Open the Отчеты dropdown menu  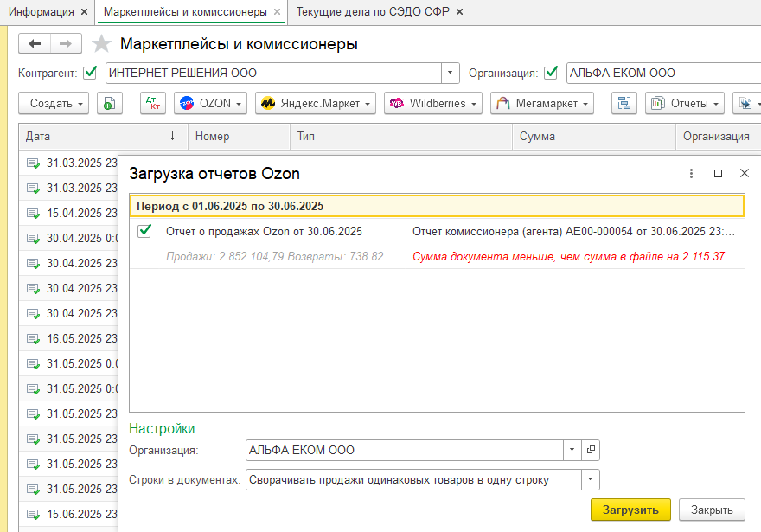pyautogui.click(x=684, y=104)
